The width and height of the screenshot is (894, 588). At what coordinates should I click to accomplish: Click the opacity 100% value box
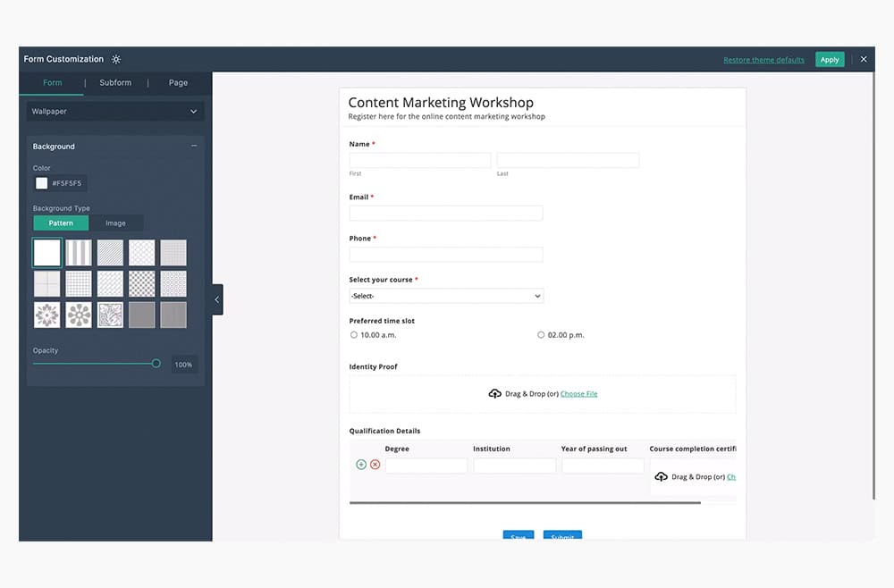[184, 365]
